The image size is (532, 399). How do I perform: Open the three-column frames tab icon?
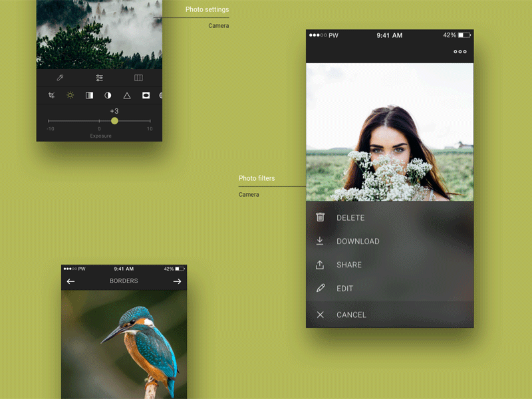tap(138, 78)
